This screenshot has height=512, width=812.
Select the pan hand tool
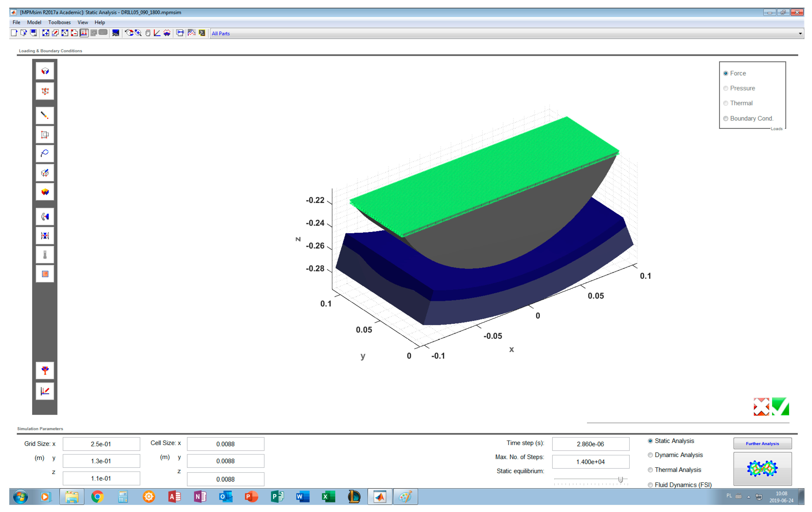click(x=148, y=33)
